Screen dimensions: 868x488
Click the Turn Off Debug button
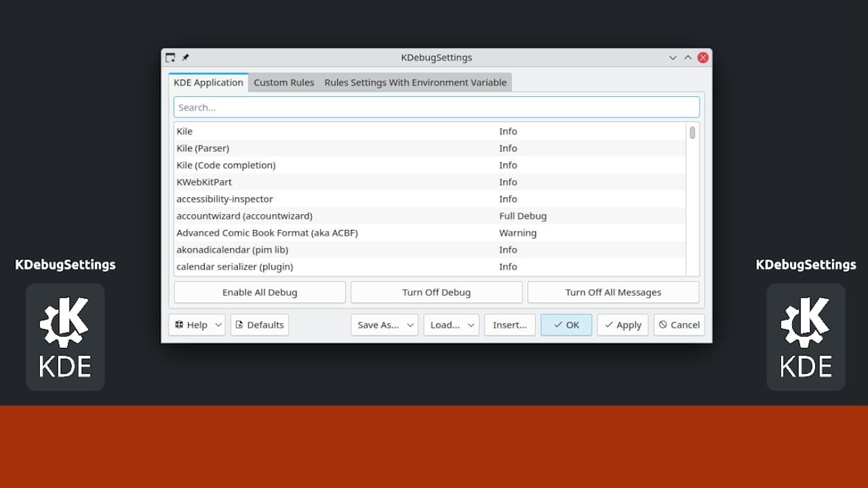coord(436,293)
